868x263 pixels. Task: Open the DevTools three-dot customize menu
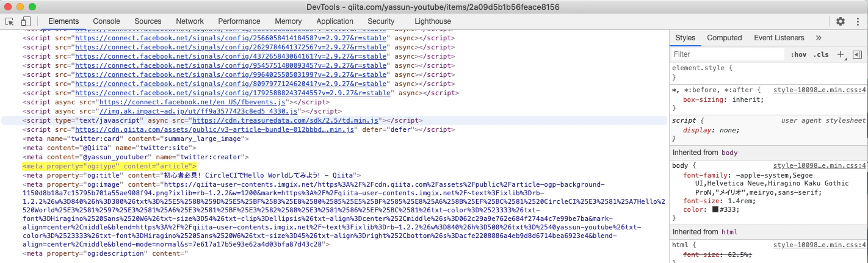856,21
